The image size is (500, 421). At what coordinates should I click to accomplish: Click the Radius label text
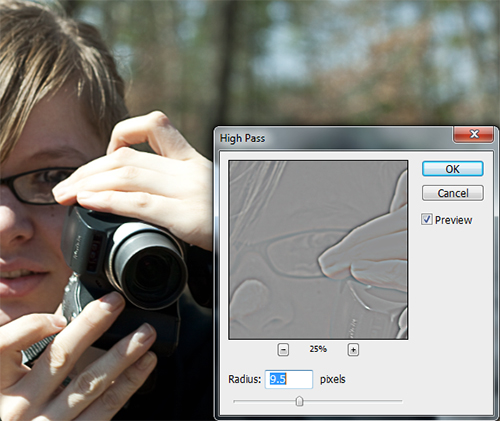pyautogui.click(x=244, y=379)
